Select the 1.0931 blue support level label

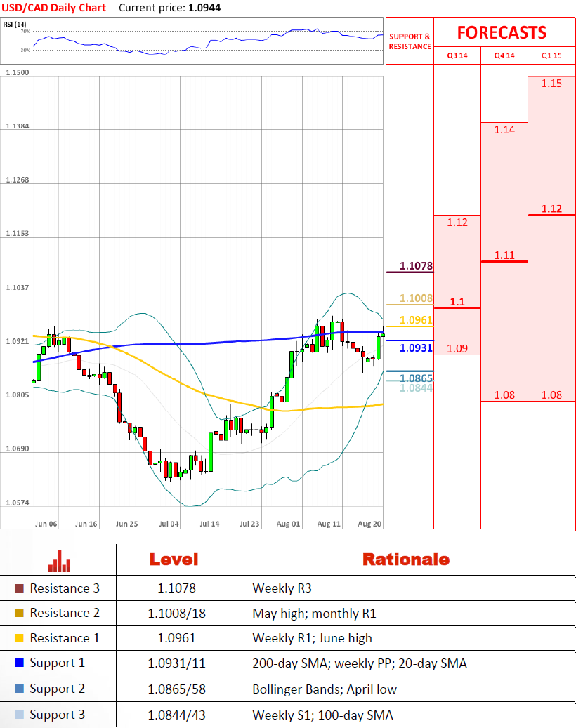(415, 348)
